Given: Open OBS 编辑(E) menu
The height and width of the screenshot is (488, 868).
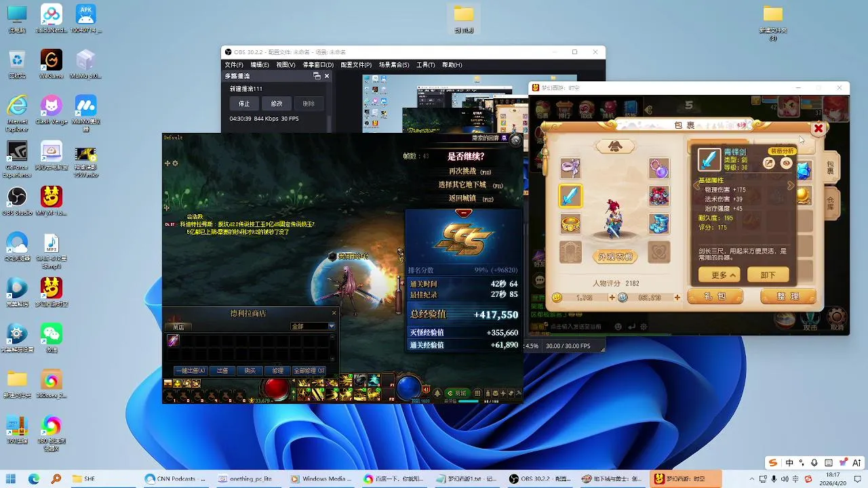Looking at the screenshot, I should point(260,65).
